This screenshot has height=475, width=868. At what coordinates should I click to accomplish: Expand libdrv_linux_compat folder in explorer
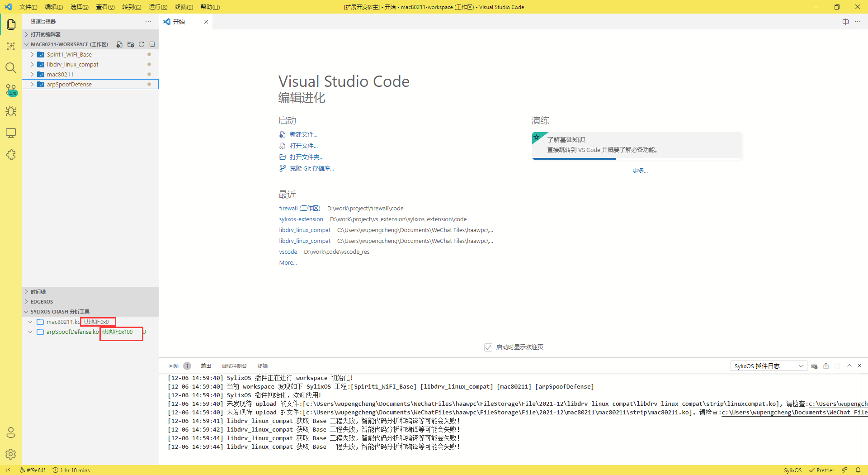pos(90,64)
